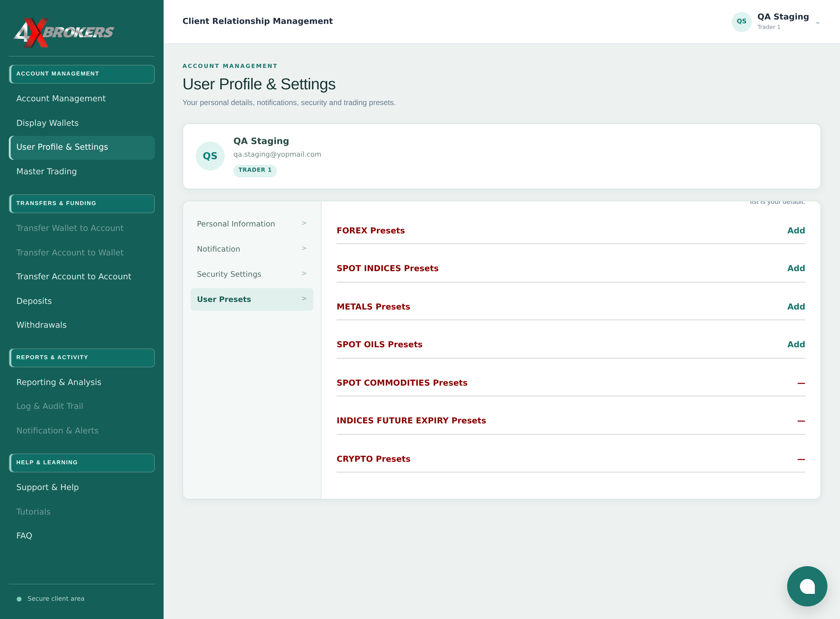This screenshot has width=840, height=619.
Task: Click chevron next to Personal Information
Action: tap(304, 223)
